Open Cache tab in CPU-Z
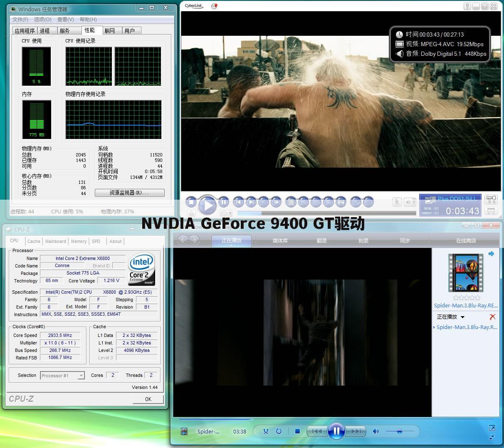The height and width of the screenshot is (448, 504). tap(34, 241)
